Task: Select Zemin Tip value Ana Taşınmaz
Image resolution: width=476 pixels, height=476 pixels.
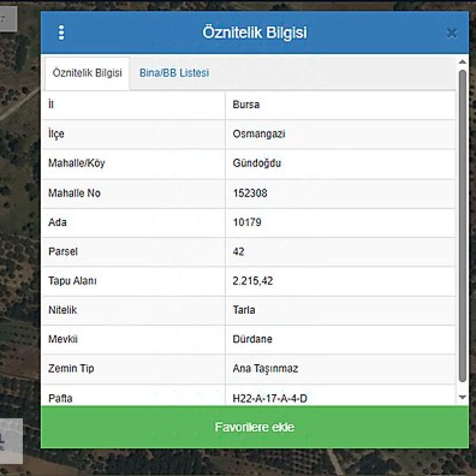Action: point(265,368)
